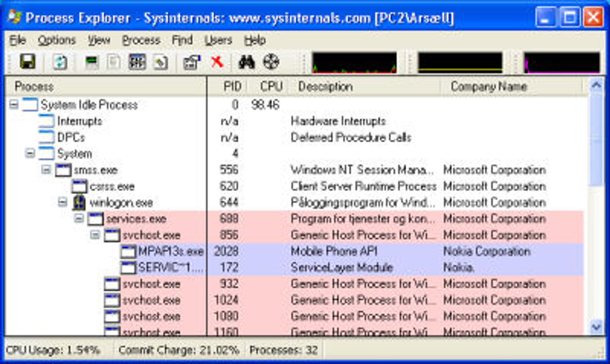The width and height of the screenshot is (610, 364).
Task: Click the MPAPI3s.exe process icon
Action: (128, 251)
